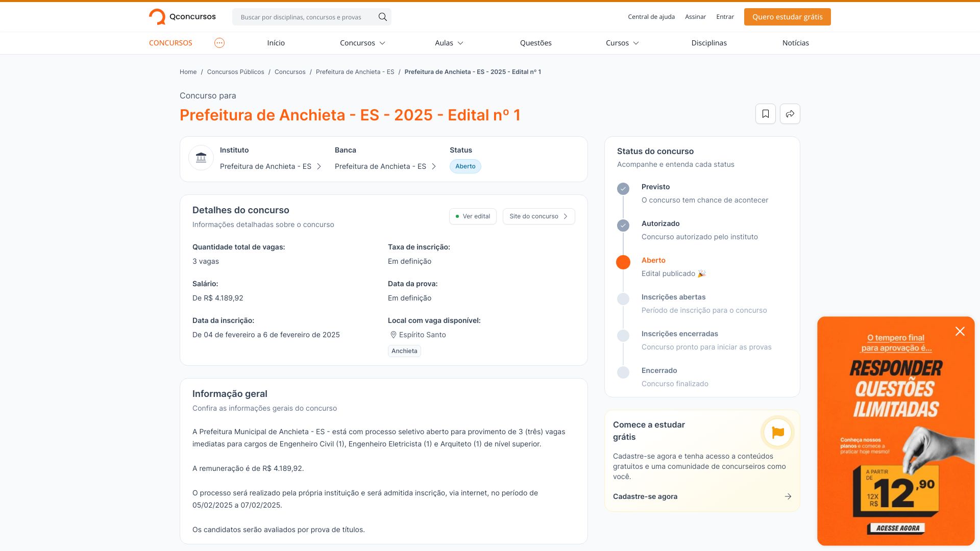Click the arrow next to Cadastre-se agora
This screenshot has height=551, width=980.
coord(788,496)
